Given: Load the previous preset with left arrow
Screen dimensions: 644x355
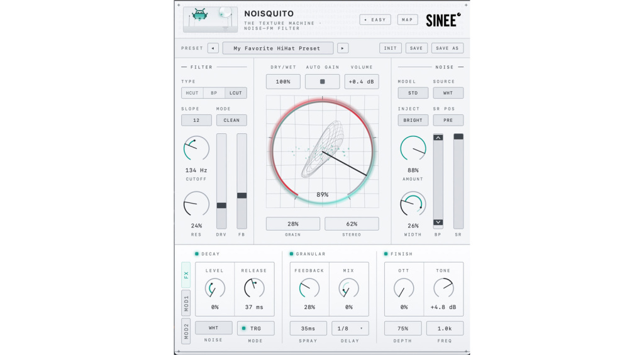Looking at the screenshot, I should (x=213, y=48).
